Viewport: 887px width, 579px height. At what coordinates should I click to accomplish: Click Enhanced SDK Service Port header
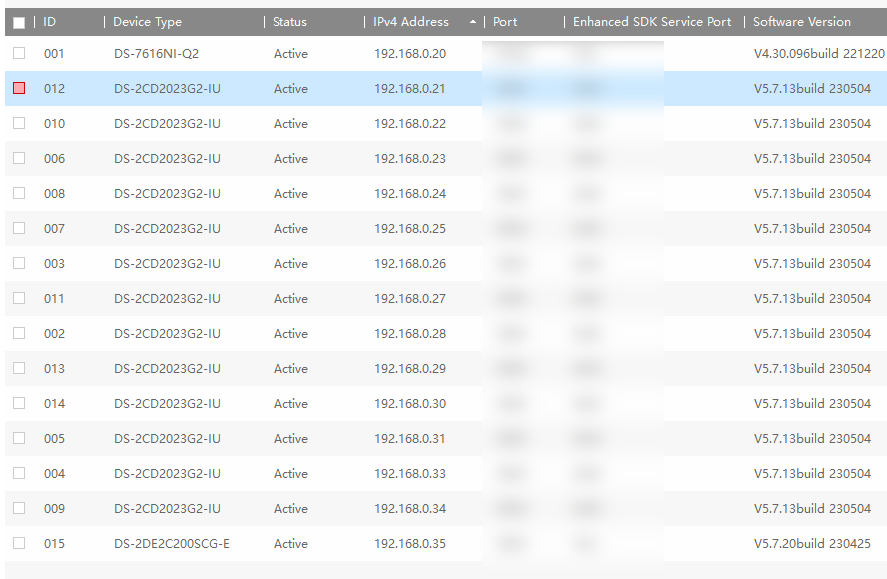pyautogui.click(x=652, y=22)
